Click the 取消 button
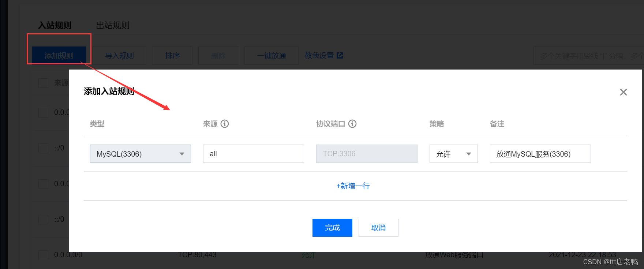The image size is (644, 269). coord(378,228)
